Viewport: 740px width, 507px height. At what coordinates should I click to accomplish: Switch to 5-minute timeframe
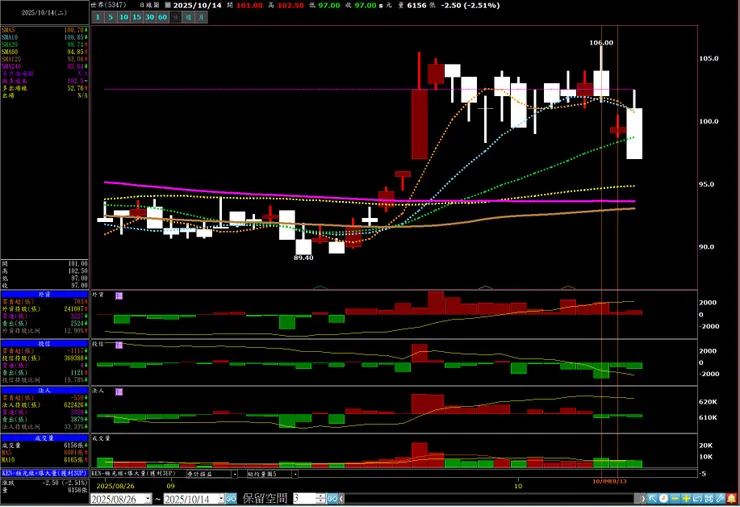[x=110, y=17]
